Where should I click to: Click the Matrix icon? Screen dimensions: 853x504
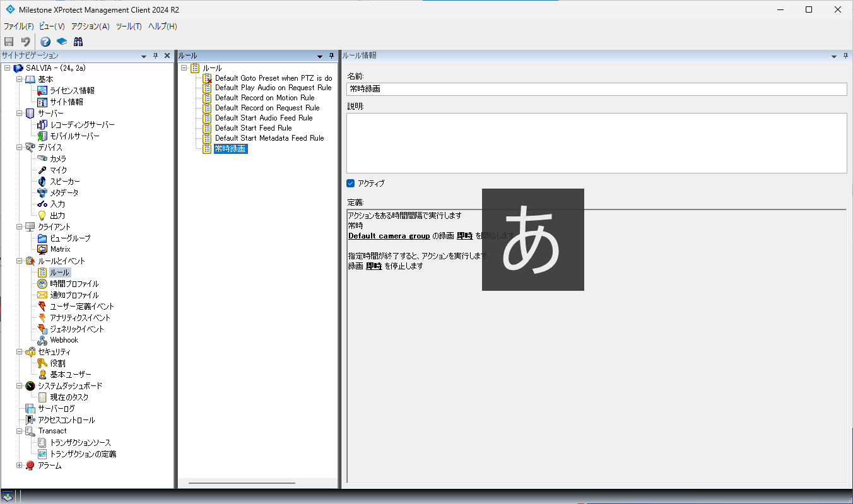(x=42, y=249)
